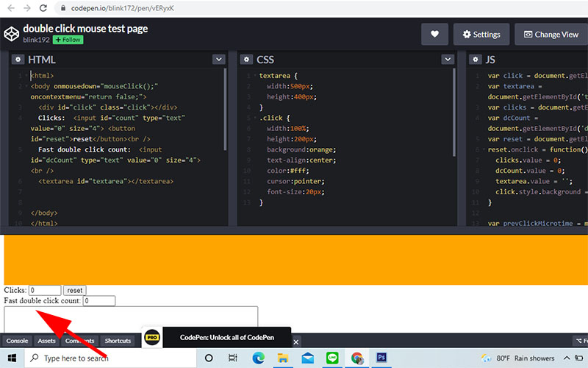Click the orange click area in preview
The width and height of the screenshot is (588, 368).
pos(295,260)
